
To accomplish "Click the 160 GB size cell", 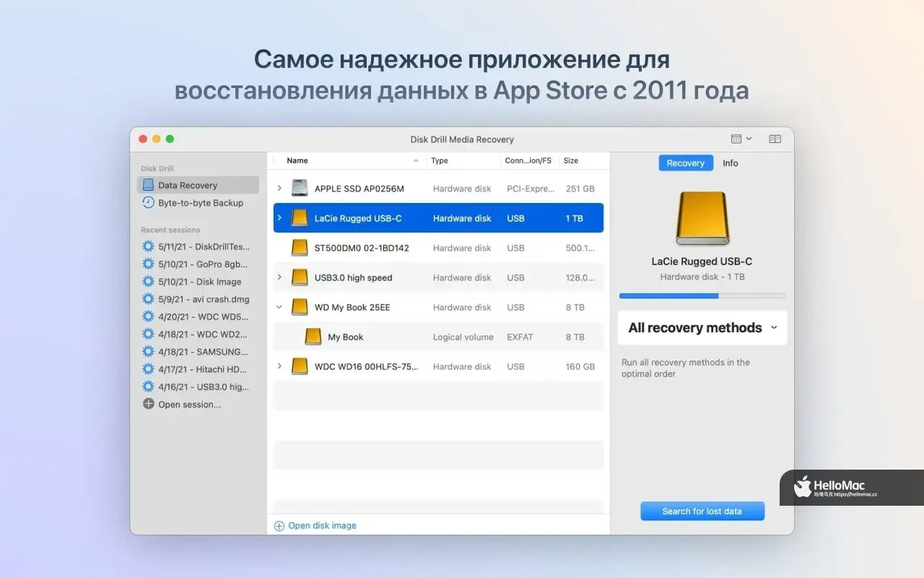I will coord(580,366).
